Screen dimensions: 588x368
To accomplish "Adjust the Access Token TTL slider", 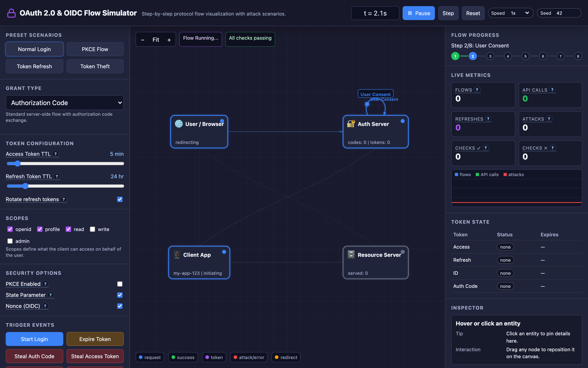I will coord(65,163).
